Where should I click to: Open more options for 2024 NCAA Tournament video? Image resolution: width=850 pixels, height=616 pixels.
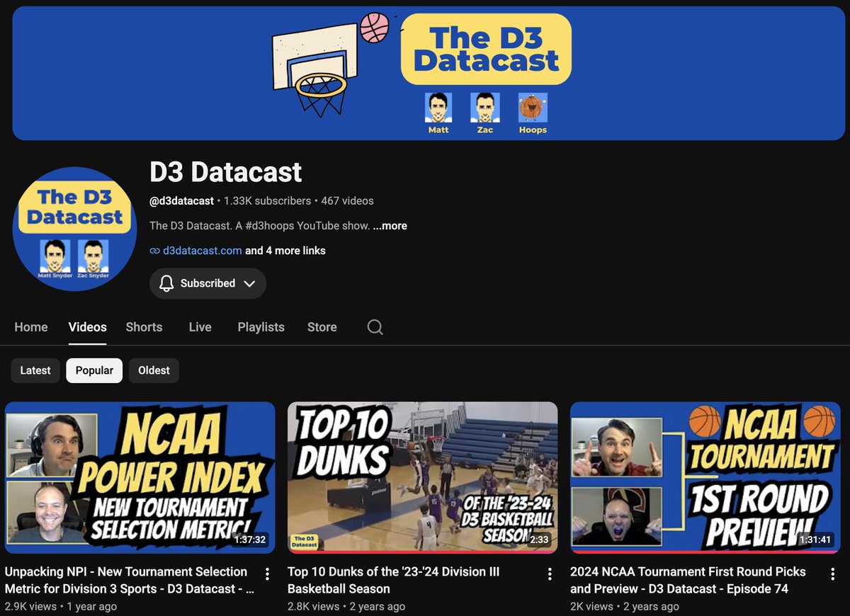832,574
